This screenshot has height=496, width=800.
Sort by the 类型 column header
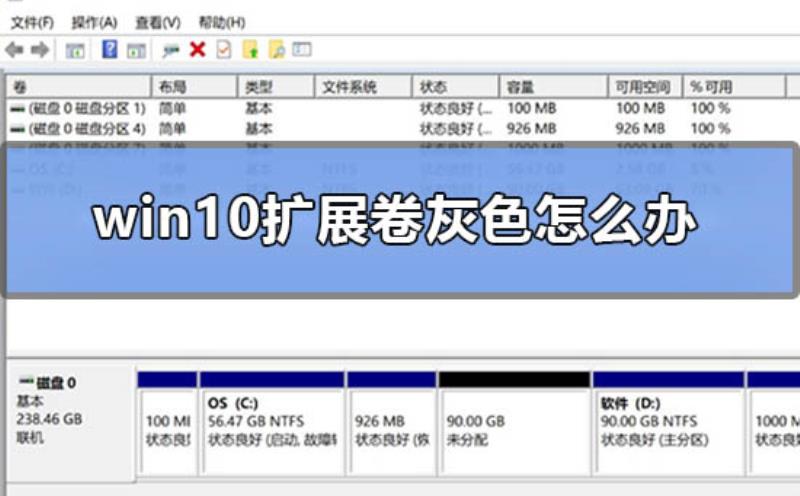point(276,87)
